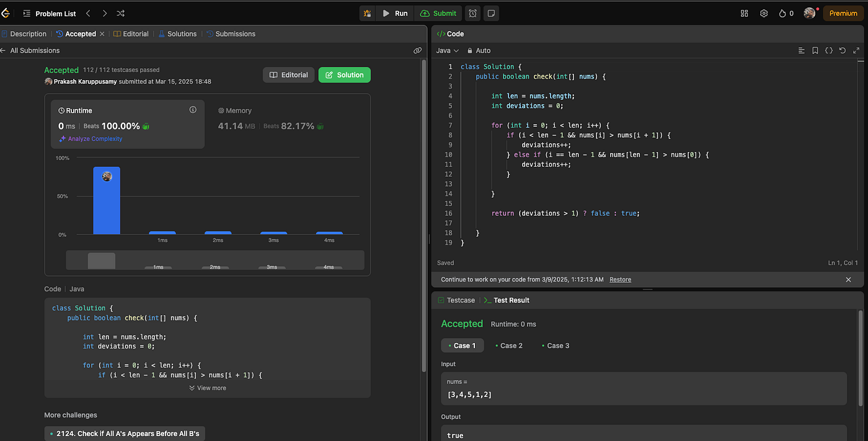Image resolution: width=868 pixels, height=441 pixels.
Task: Copy submission link icon
Action: coord(417,50)
